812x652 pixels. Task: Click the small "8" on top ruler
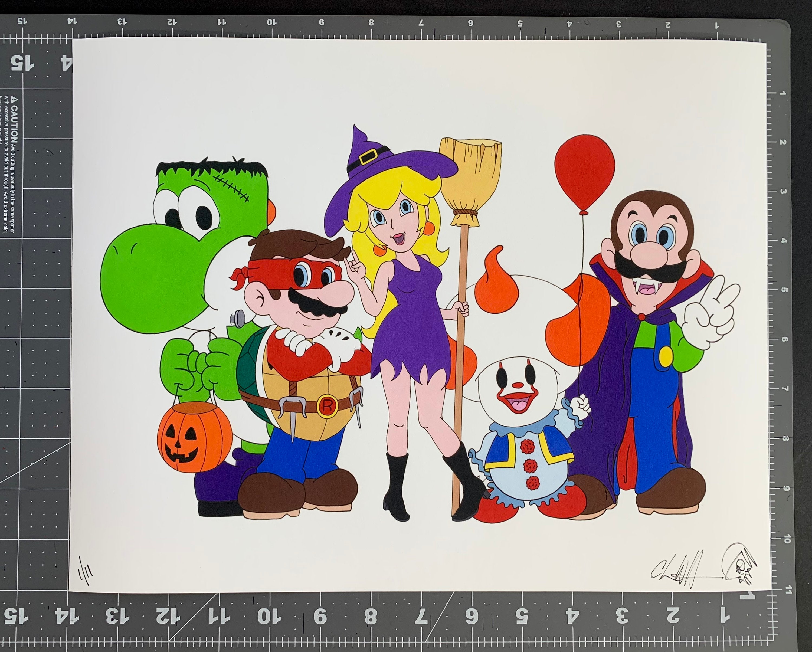coord(371,22)
